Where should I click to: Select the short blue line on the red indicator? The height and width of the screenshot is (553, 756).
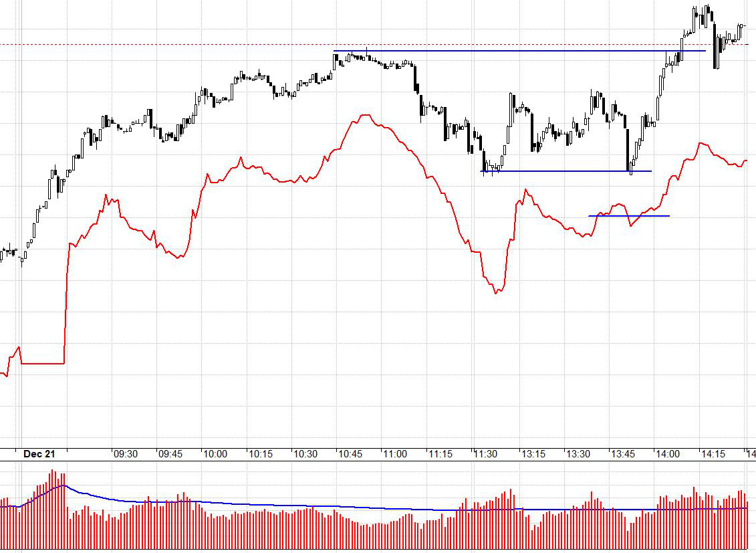pyautogui.click(x=629, y=216)
